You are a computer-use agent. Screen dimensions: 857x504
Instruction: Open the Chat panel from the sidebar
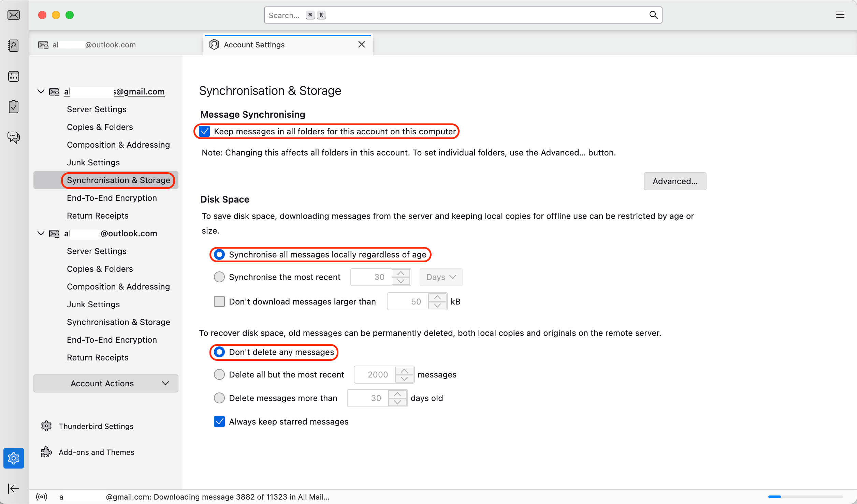click(13, 137)
